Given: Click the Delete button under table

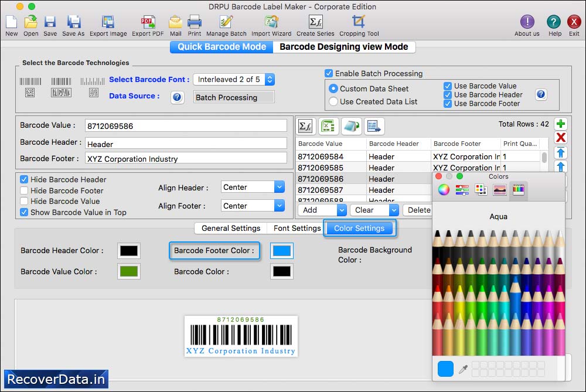Looking at the screenshot, I should click(x=419, y=210).
